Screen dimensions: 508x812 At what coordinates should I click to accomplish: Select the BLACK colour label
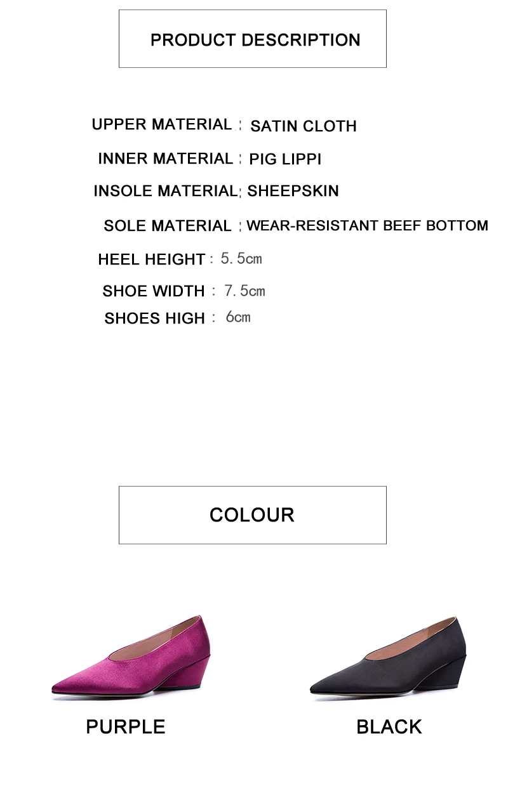click(x=389, y=727)
